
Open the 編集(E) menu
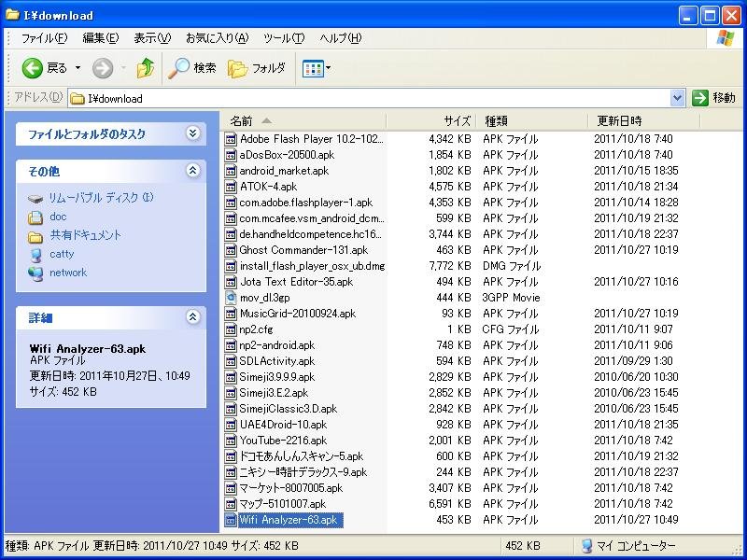click(x=101, y=38)
